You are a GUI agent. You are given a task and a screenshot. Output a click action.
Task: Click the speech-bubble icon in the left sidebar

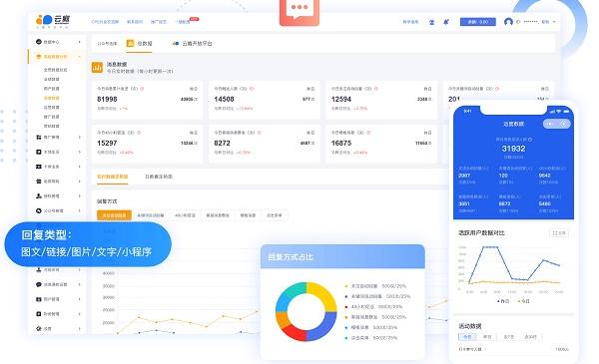pos(39,284)
